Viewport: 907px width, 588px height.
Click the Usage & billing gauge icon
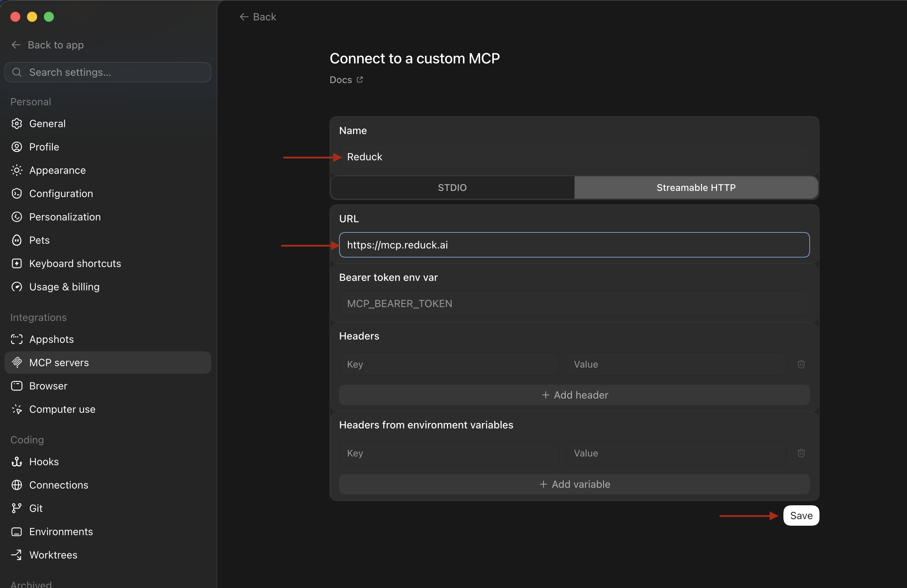pyautogui.click(x=17, y=287)
